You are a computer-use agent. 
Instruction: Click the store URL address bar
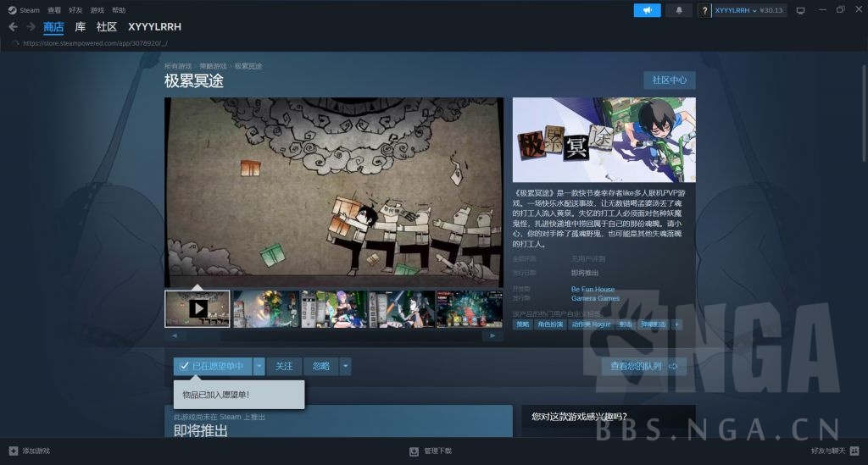(95, 43)
